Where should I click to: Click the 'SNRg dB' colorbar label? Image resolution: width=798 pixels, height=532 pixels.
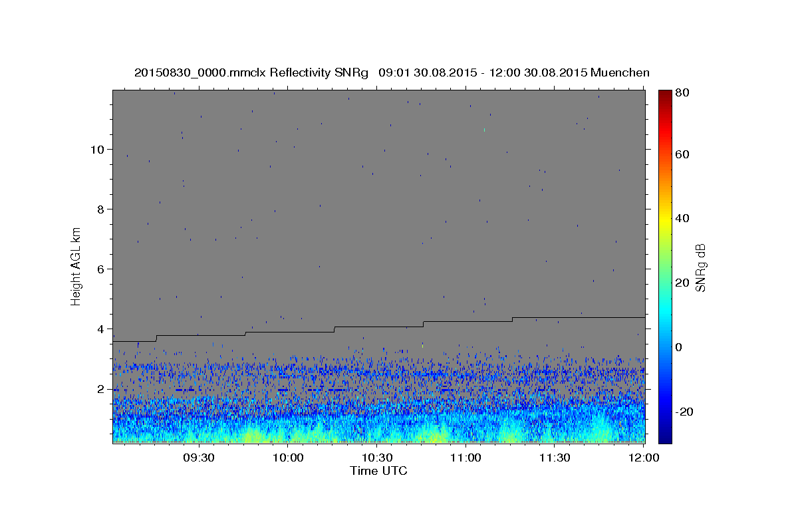tap(700, 267)
